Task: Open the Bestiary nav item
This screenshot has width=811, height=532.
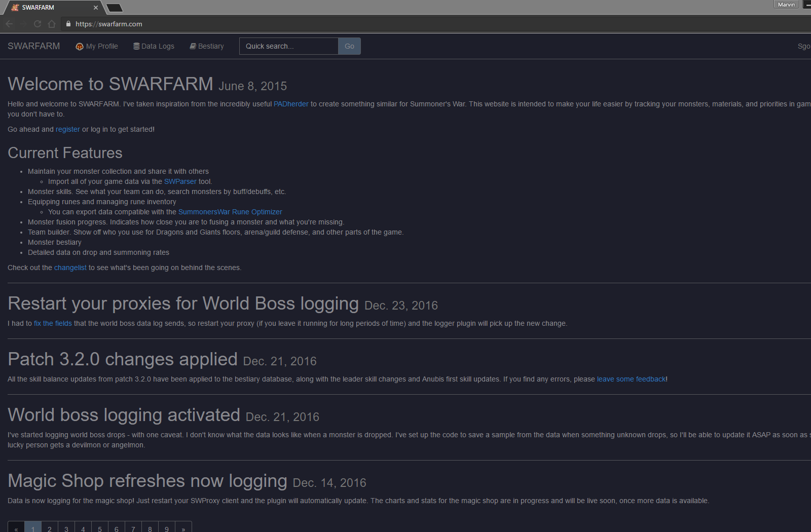Action: click(x=207, y=46)
